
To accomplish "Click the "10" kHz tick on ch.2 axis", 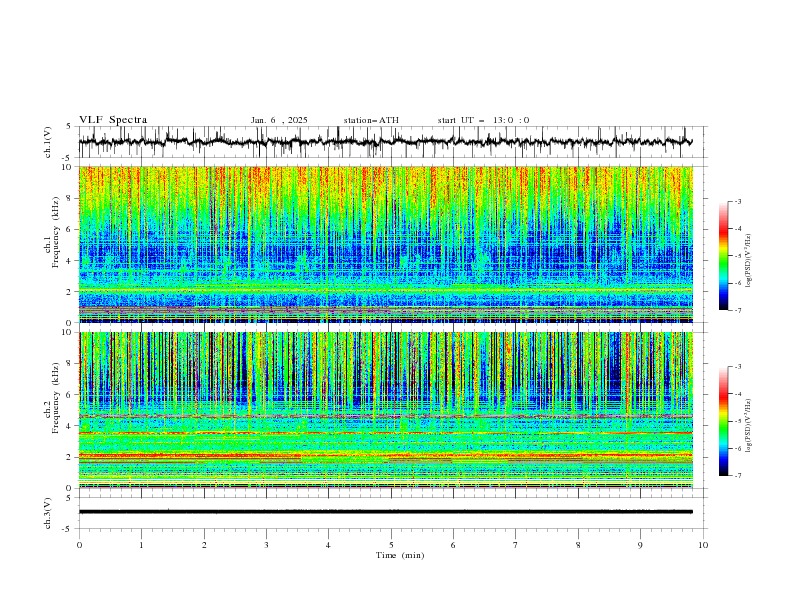I will (x=67, y=332).
